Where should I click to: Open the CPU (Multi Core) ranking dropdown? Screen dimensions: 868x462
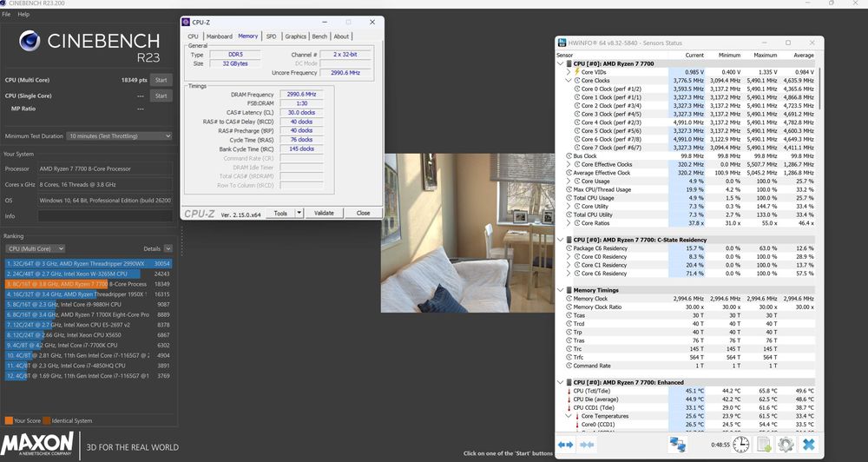click(36, 248)
